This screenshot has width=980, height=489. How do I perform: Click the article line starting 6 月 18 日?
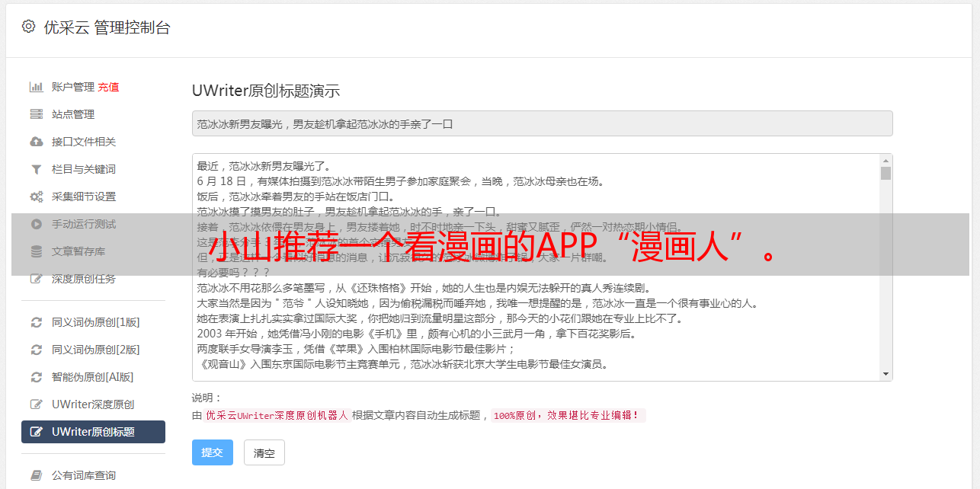tap(400, 181)
